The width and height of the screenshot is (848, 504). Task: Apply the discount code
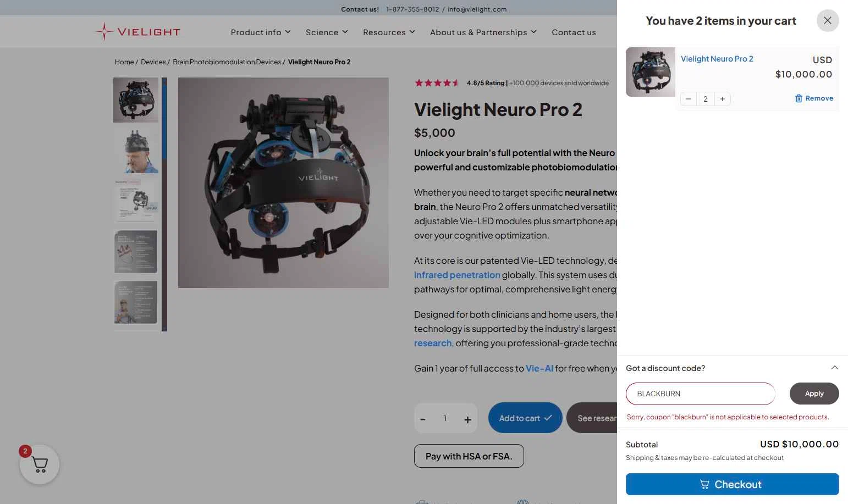(814, 394)
